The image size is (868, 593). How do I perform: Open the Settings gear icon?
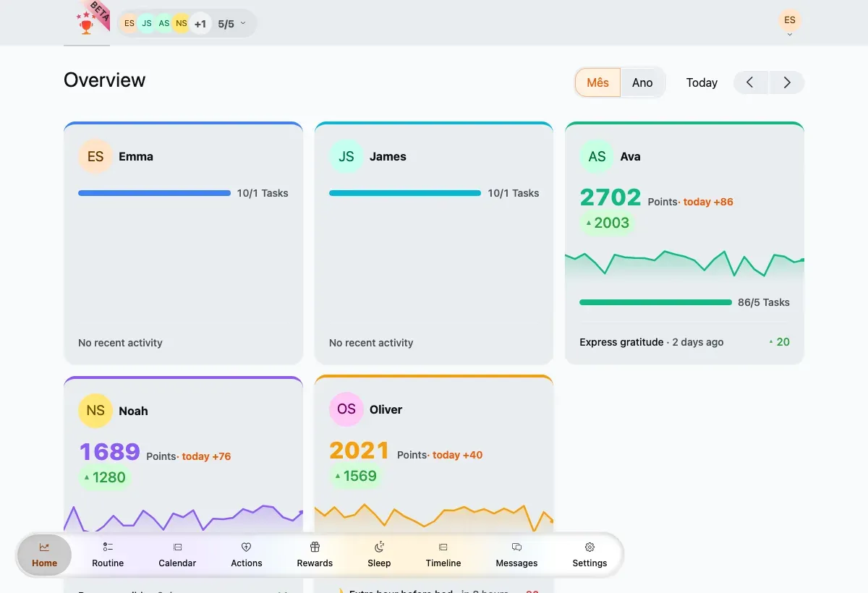point(590,547)
